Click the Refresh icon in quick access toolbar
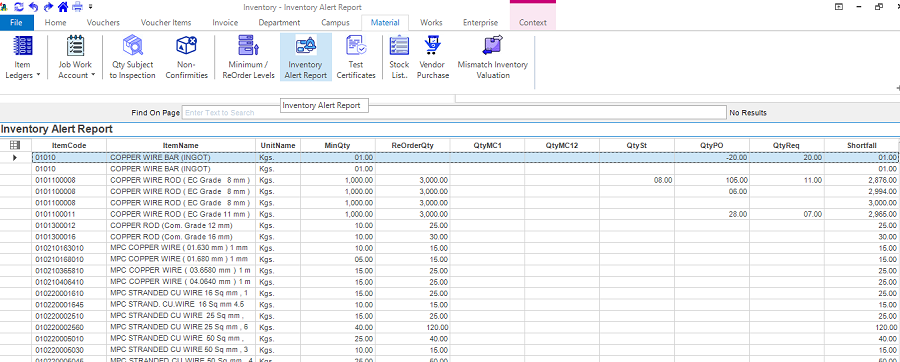 tap(19, 7)
